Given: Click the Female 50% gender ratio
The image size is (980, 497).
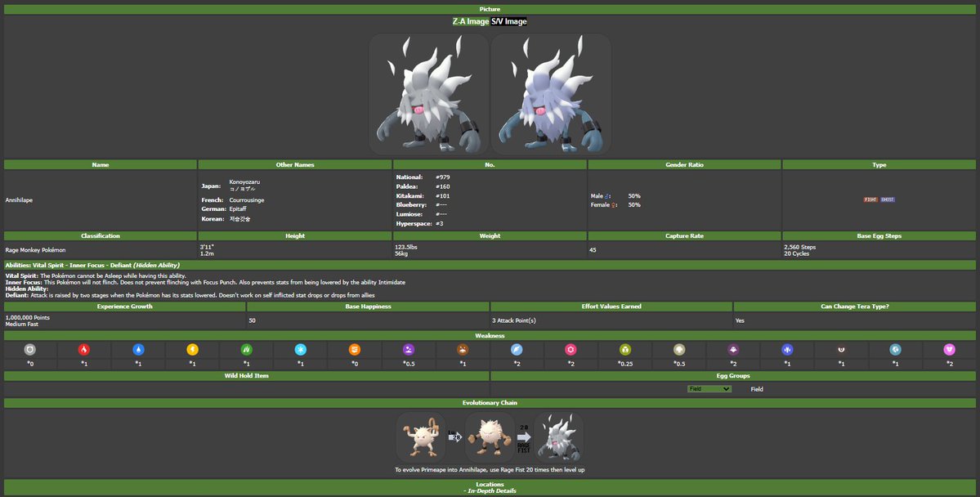Looking at the screenshot, I should (x=615, y=205).
